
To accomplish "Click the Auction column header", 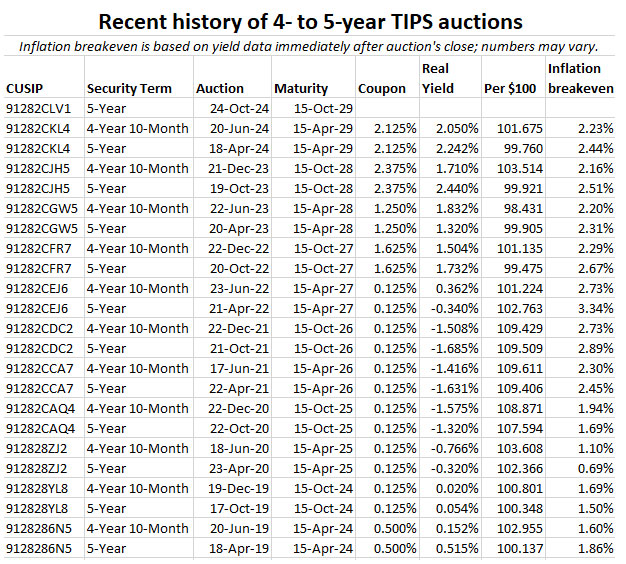I will click(220, 89).
